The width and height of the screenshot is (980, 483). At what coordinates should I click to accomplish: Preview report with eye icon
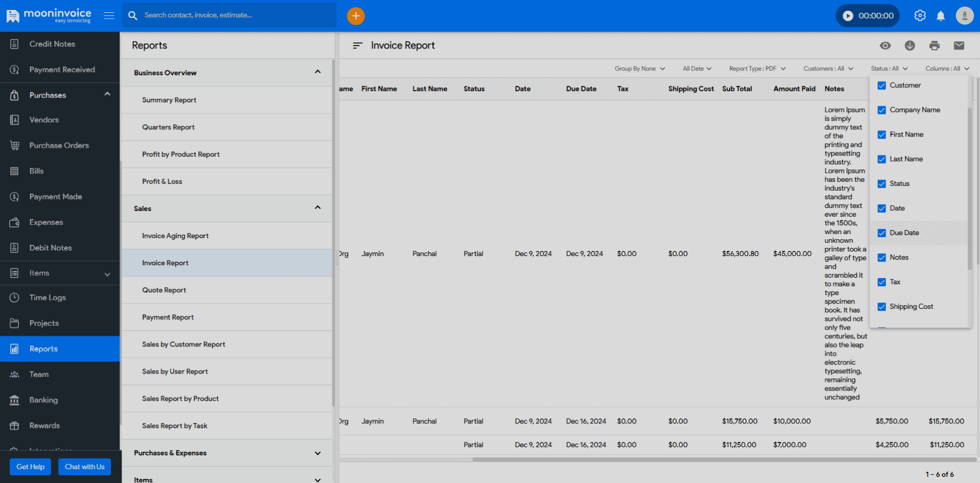[886, 45]
